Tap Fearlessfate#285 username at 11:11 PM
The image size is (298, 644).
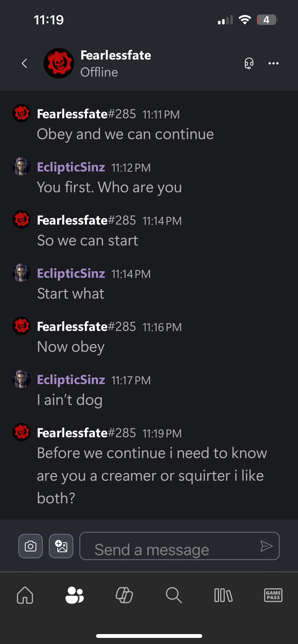pos(86,114)
